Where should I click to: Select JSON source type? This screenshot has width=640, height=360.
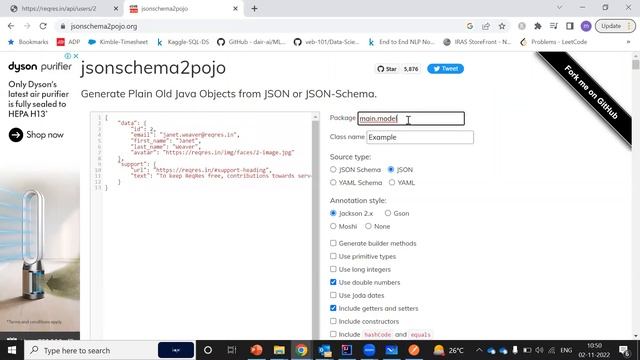click(391, 169)
